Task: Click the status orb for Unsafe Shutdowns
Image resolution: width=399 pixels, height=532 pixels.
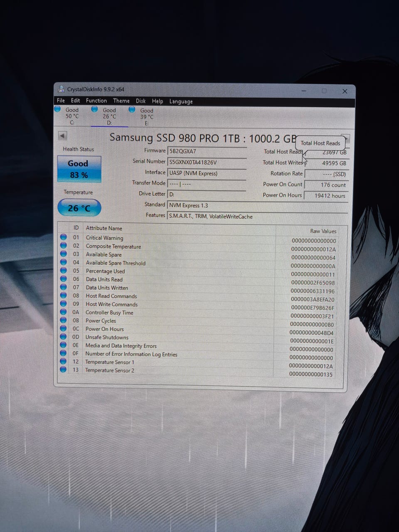Action: [x=63, y=336]
